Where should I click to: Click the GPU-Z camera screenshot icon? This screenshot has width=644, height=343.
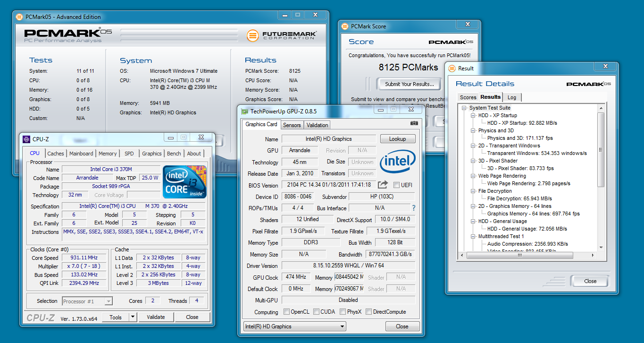[414, 123]
